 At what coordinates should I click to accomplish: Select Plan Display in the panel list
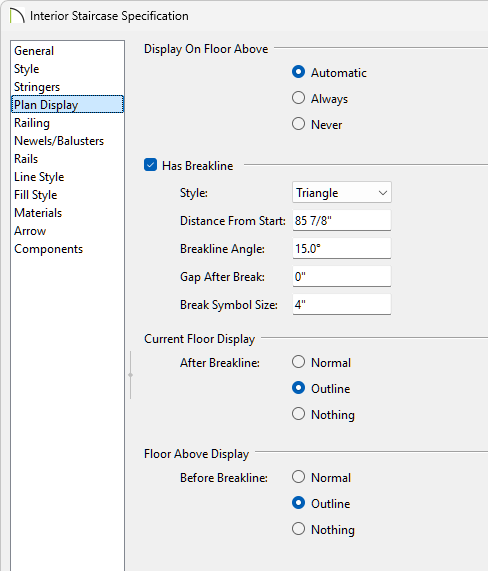67,105
